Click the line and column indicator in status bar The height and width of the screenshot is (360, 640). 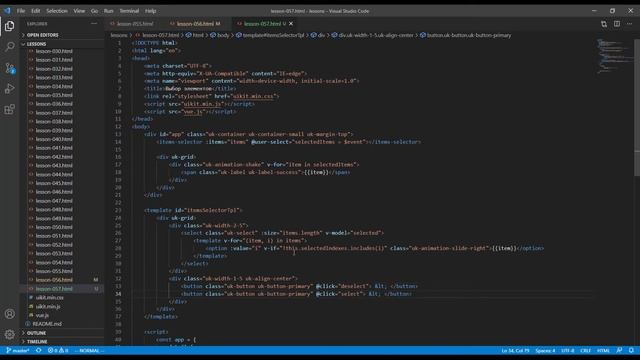(515, 351)
